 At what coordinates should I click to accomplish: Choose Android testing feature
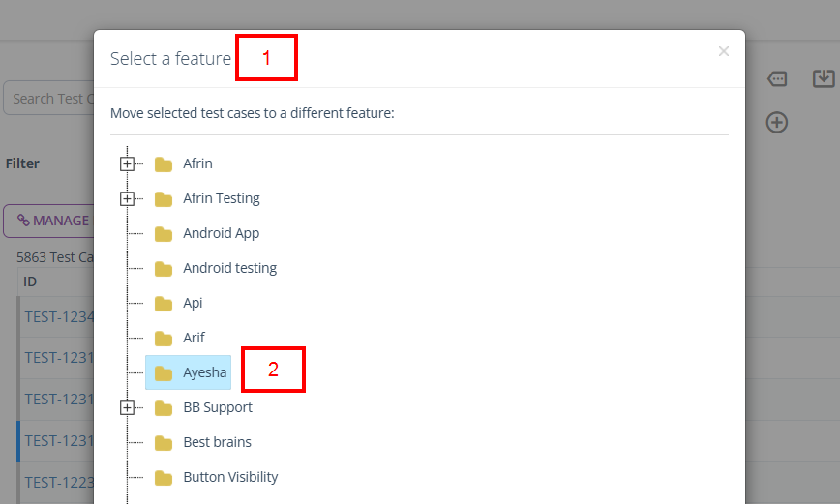[229, 269]
